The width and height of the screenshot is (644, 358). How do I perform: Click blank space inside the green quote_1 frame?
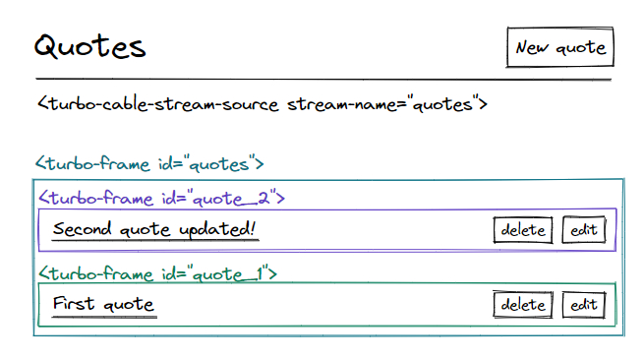[x=324, y=305]
